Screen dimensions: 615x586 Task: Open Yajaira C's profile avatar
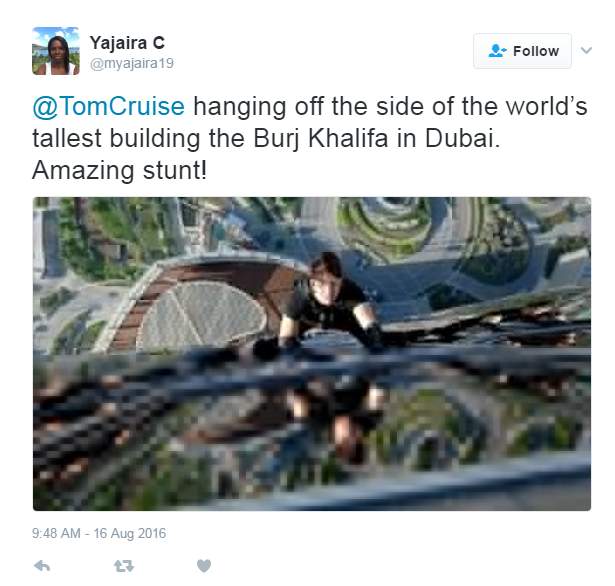56,51
